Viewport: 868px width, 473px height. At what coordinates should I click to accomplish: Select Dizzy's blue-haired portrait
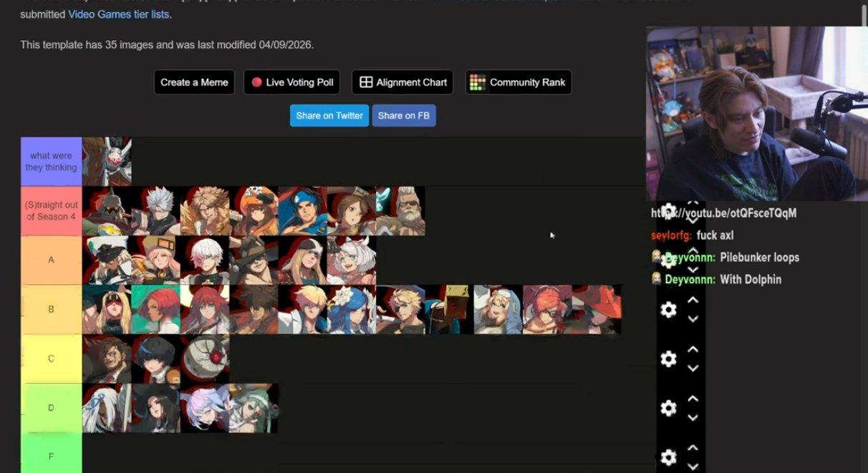(x=352, y=309)
